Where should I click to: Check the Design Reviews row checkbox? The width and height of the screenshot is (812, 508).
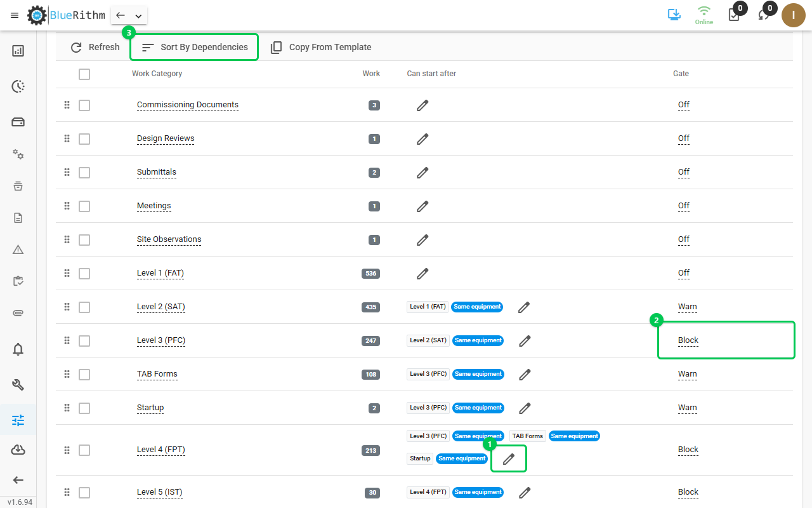pos(84,139)
